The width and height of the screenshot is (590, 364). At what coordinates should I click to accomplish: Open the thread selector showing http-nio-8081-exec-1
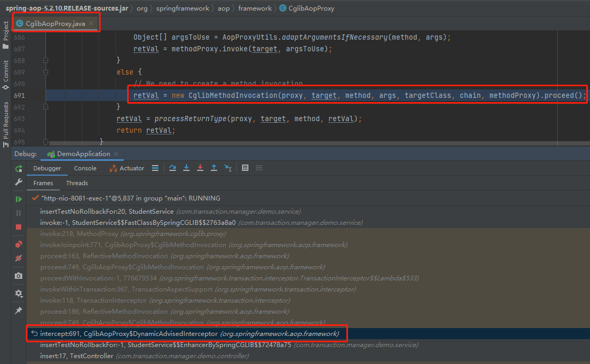pyautogui.click(x=308, y=198)
